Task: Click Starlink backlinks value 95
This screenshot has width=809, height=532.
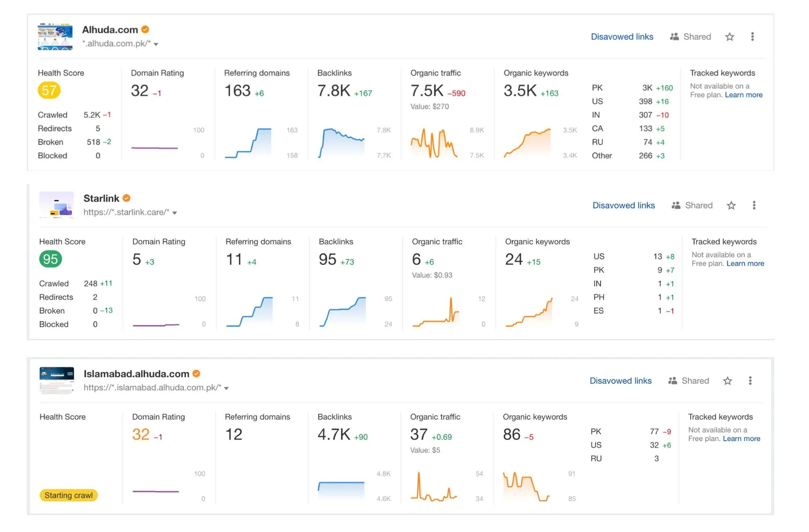Action: tap(328, 259)
